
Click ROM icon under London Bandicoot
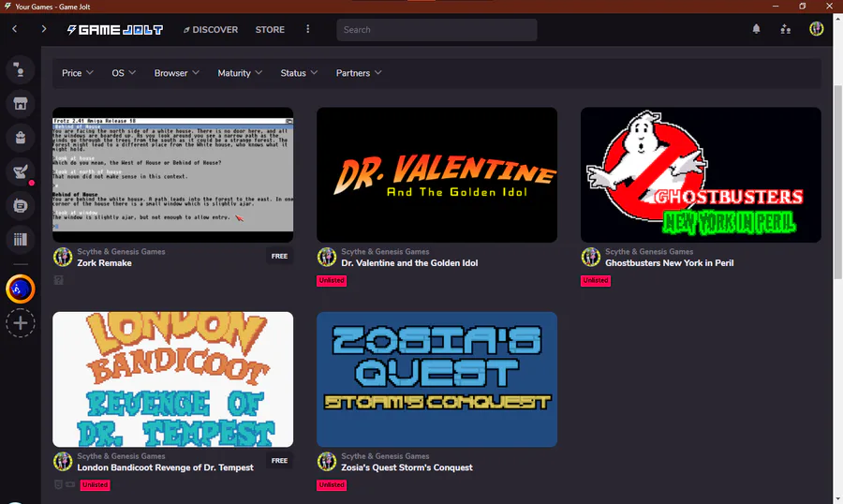[70, 484]
